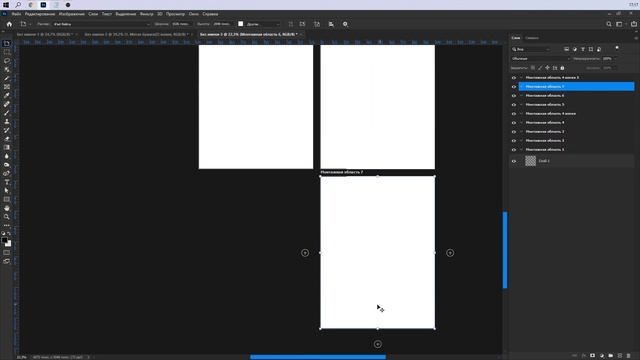Screen dimensions: 640x360
Task: Hide the Монтажная область 1 layer
Action: pos(514,149)
